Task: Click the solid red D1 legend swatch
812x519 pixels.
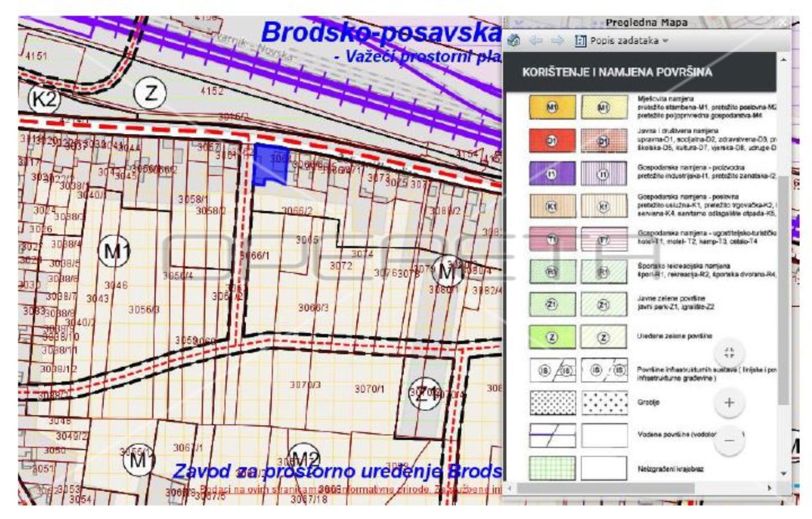Action: [x=552, y=140]
